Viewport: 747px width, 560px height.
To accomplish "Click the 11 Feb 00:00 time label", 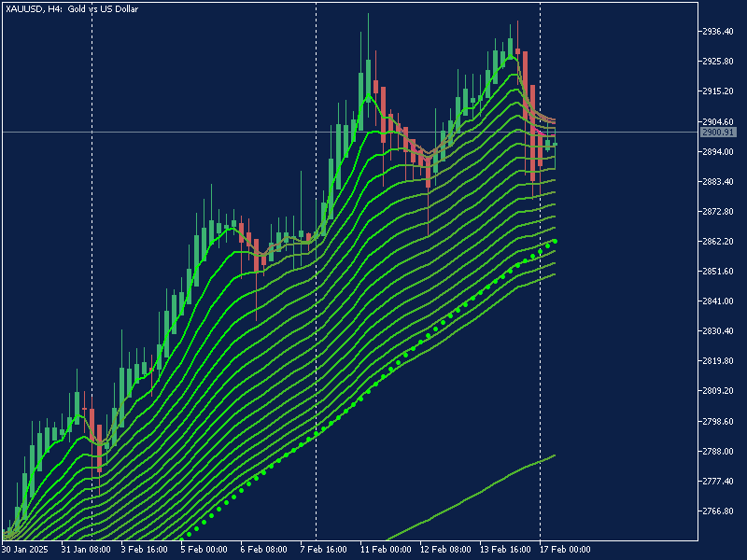I will click(386, 550).
